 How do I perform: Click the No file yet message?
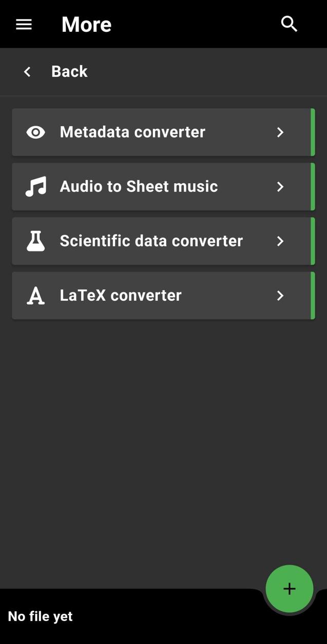40,615
